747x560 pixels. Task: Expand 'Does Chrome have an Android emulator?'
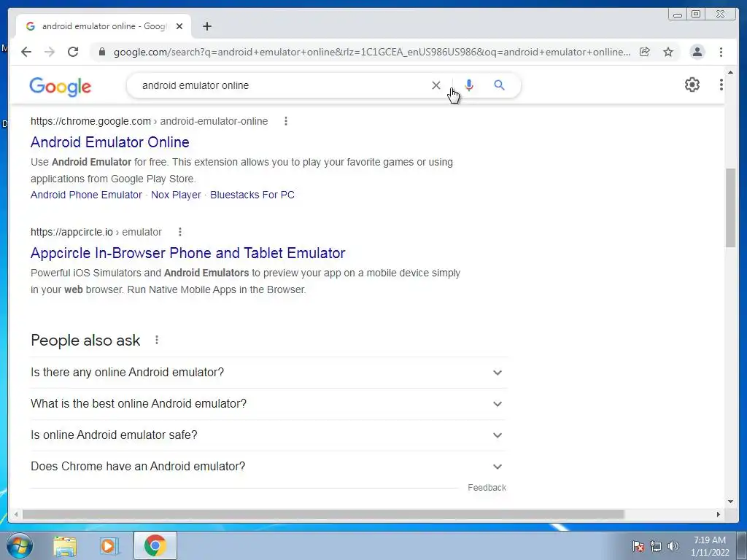pos(268,467)
